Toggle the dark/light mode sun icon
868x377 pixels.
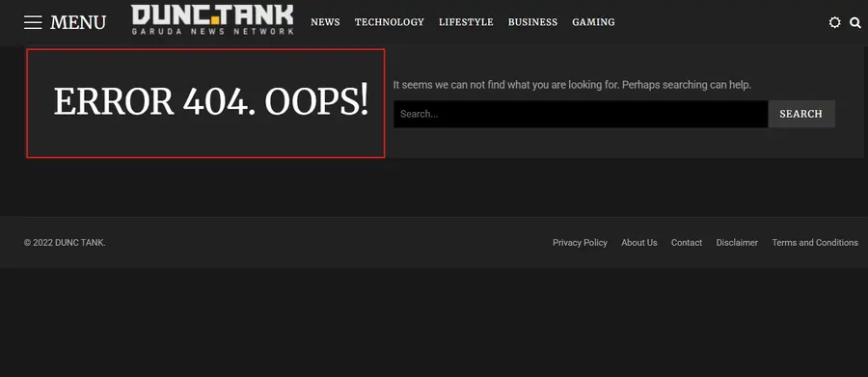coord(834,22)
